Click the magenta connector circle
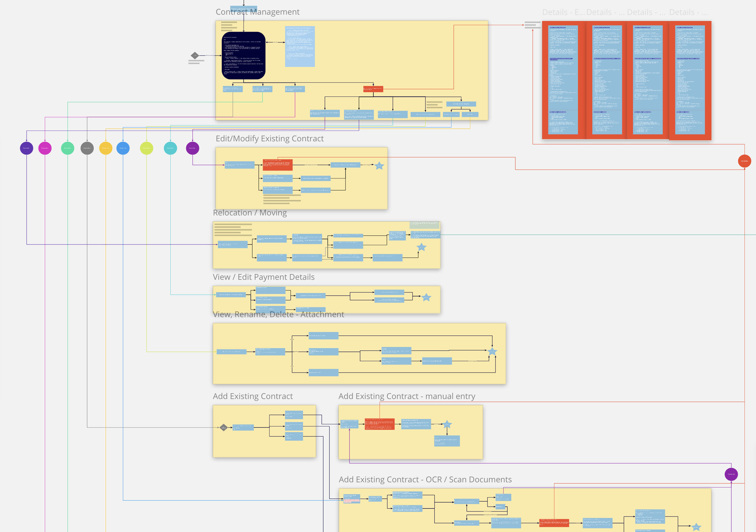This screenshot has width=756, height=532. click(x=45, y=148)
